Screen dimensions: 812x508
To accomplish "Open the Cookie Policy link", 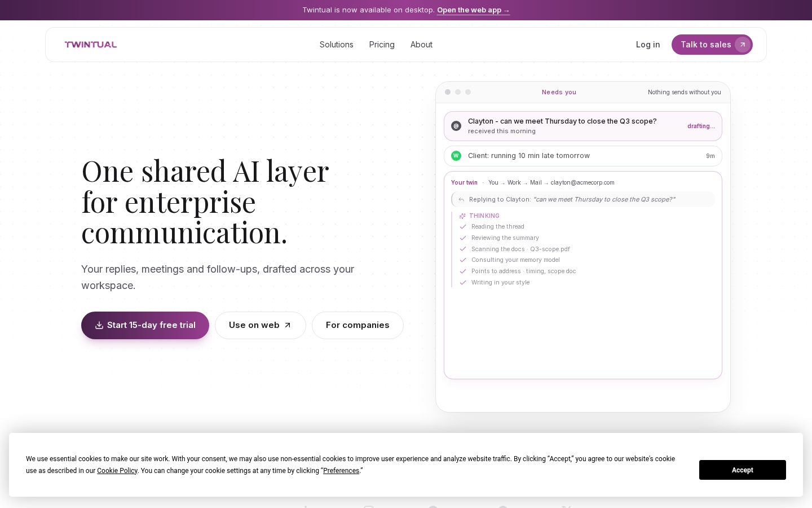I will click(x=117, y=471).
